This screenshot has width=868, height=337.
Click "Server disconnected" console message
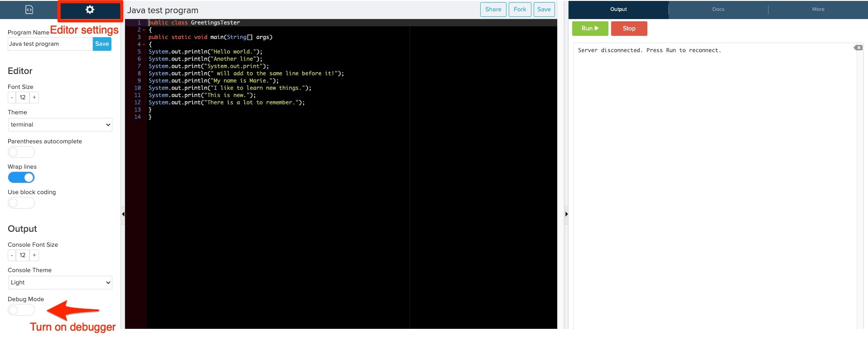coord(649,50)
